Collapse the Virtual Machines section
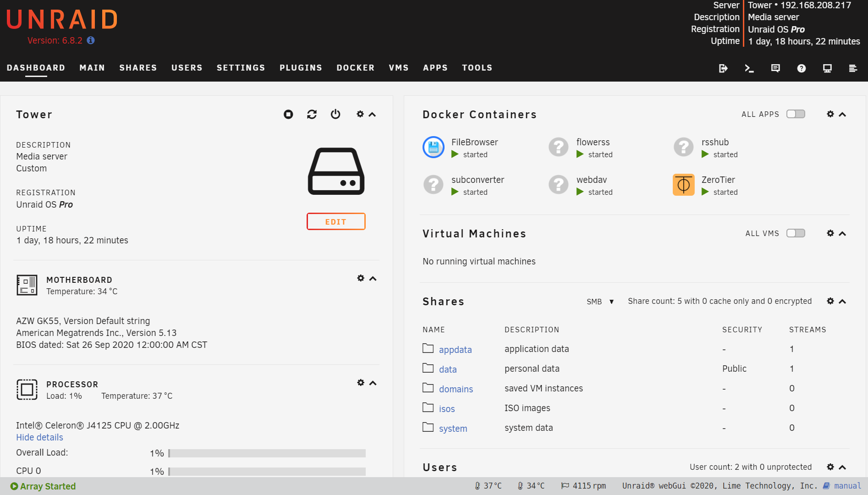 (x=842, y=234)
